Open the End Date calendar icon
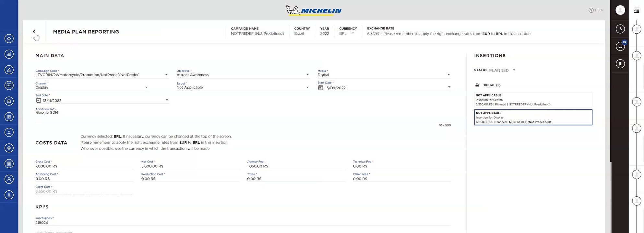This screenshot has height=233, width=644. tap(38, 100)
